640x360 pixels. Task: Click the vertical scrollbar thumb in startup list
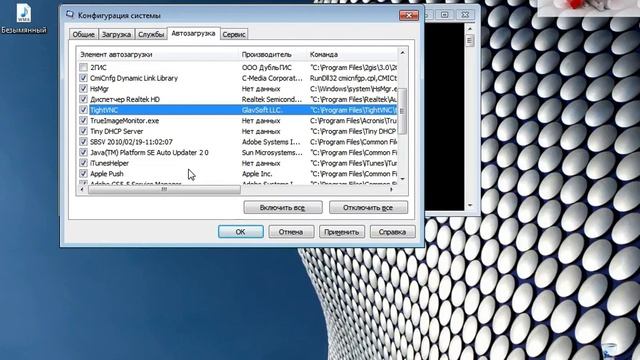click(402, 111)
